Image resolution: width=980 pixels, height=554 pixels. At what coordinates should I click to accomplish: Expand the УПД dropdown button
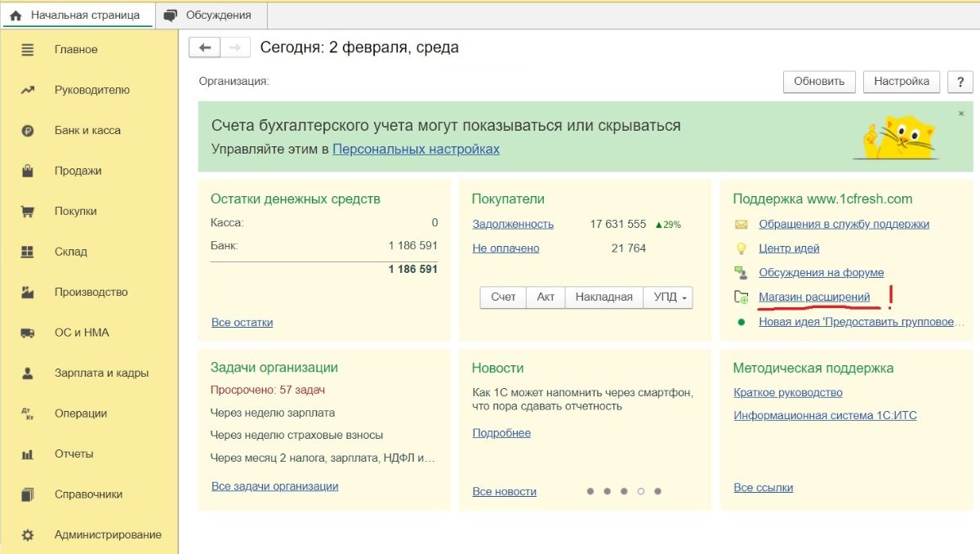click(669, 297)
